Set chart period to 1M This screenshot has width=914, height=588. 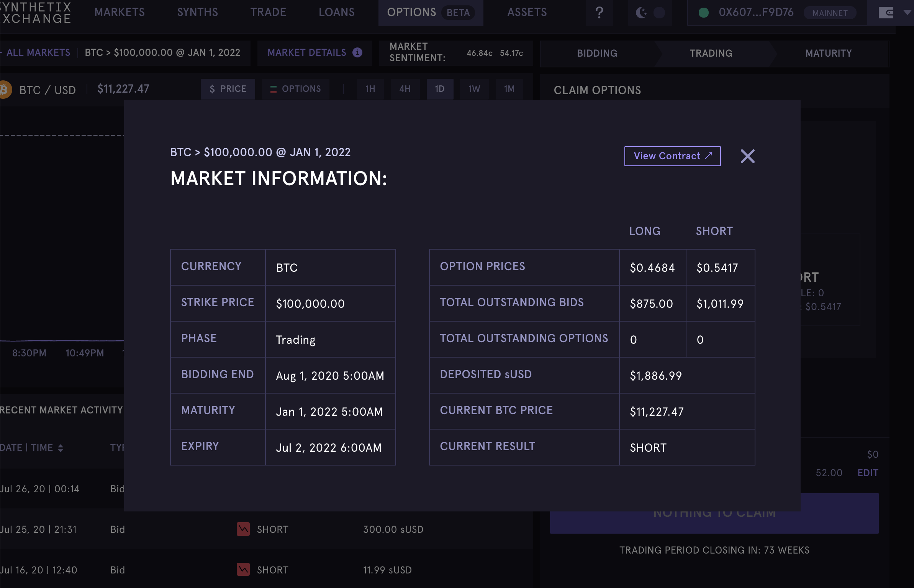coord(509,89)
